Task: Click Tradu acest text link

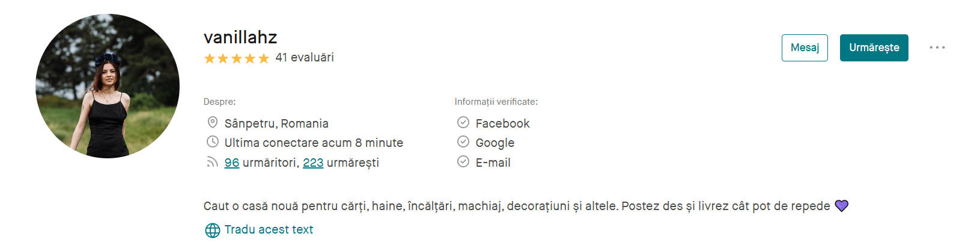Action: (x=269, y=229)
